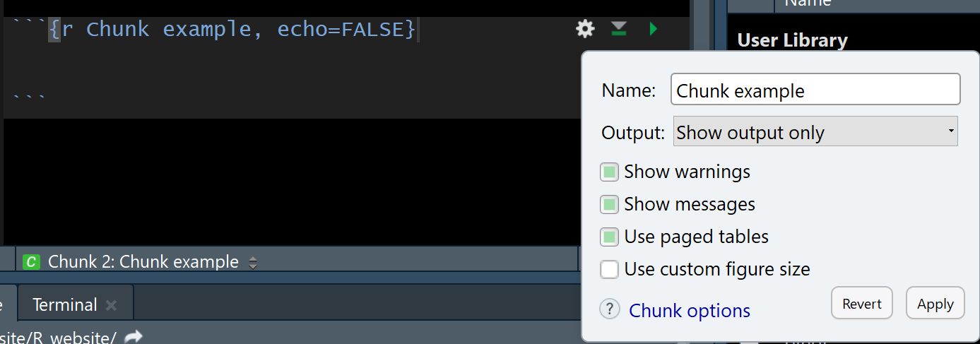Close the Terminal tab with its x
Screen dimensions: 980x344
(x=111, y=305)
